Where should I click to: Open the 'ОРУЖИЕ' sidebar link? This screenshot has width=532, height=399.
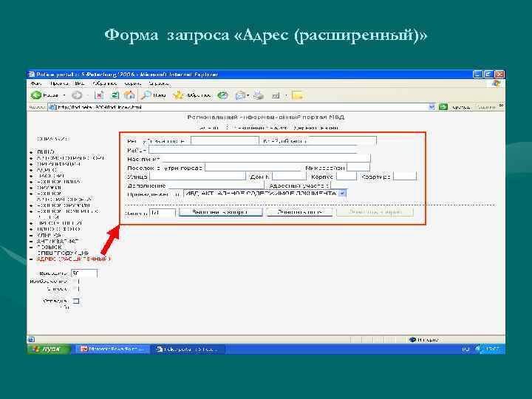[49, 188]
